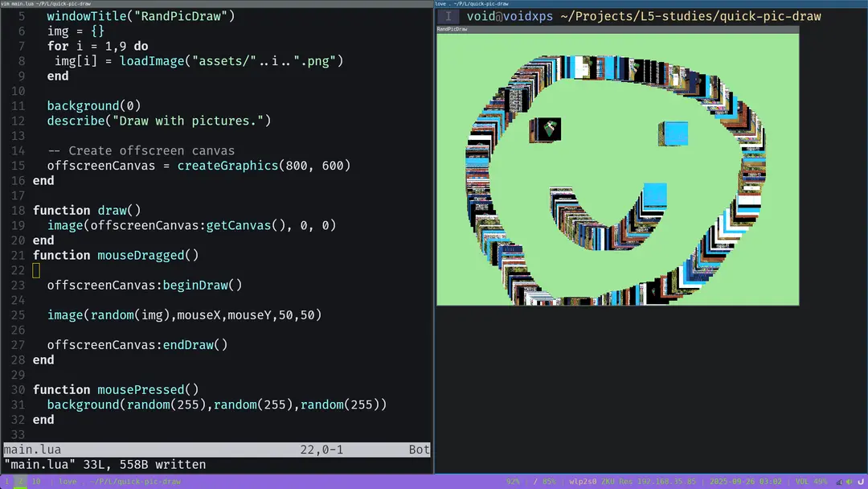Click the 92% status indicator

pos(512,482)
